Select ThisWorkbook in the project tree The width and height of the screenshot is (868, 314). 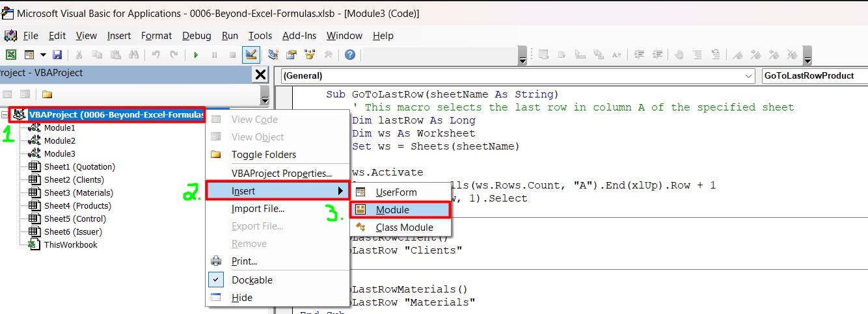point(70,245)
